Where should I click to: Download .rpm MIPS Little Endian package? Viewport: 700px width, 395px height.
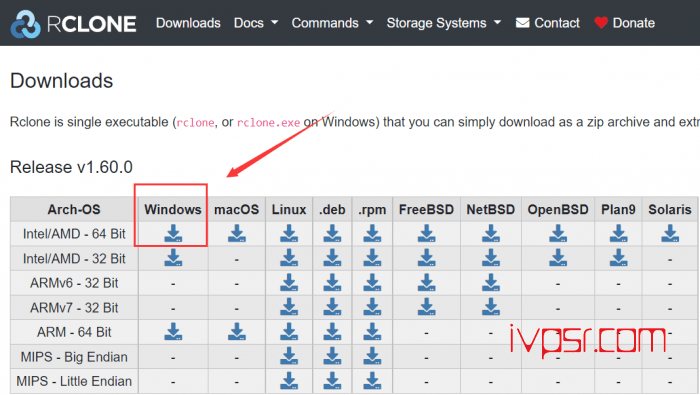[372, 381]
